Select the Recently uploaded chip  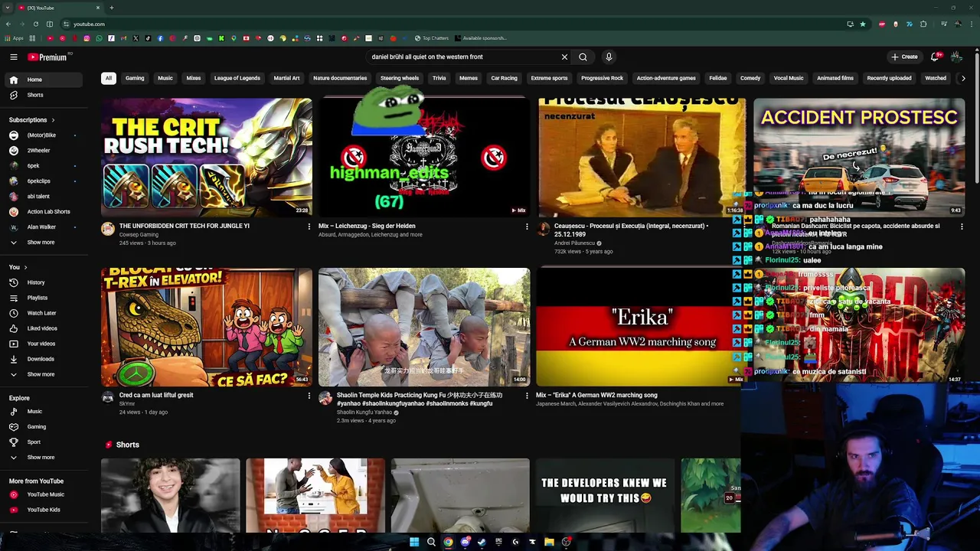click(889, 78)
